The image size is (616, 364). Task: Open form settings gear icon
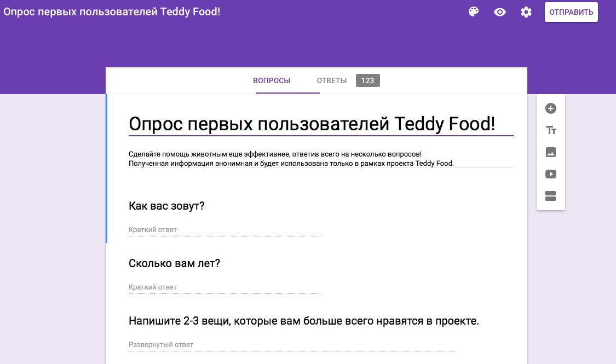526,12
